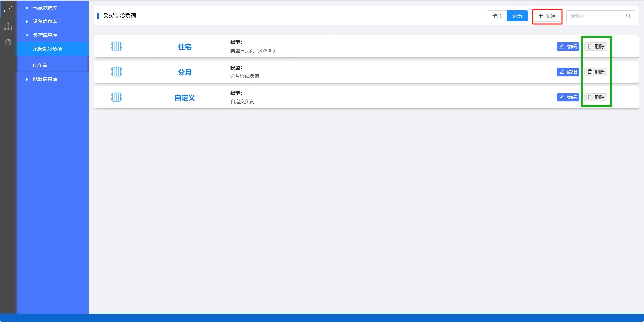Select 采暖制冷负荷 in the sidebar
This screenshot has width=644, height=322.
tap(53, 49)
